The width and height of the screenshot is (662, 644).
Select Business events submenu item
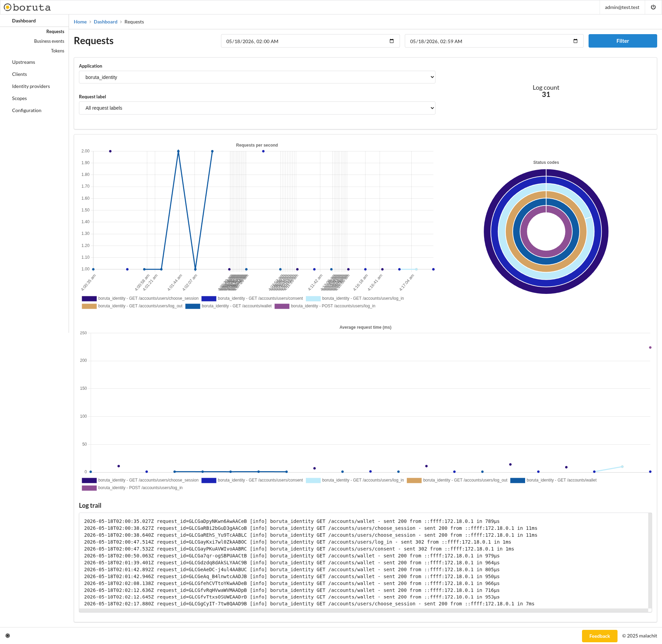pyautogui.click(x=49, y=41)
